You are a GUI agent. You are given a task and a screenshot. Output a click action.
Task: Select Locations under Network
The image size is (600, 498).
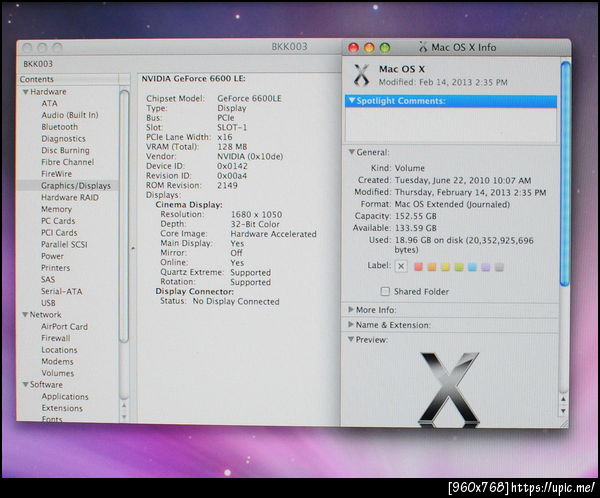click(59, 350)
